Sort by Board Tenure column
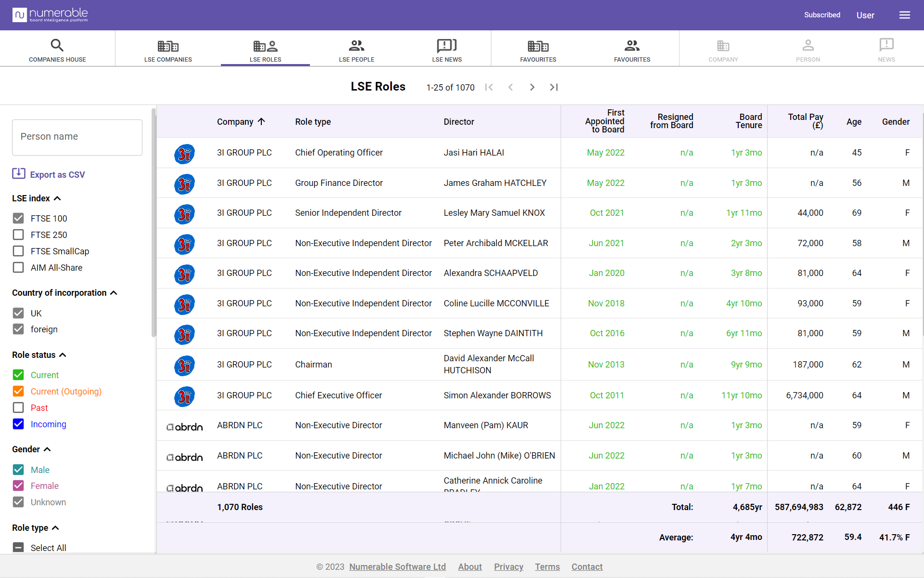Viewport: 924px width, 578px height. (748, 121)
